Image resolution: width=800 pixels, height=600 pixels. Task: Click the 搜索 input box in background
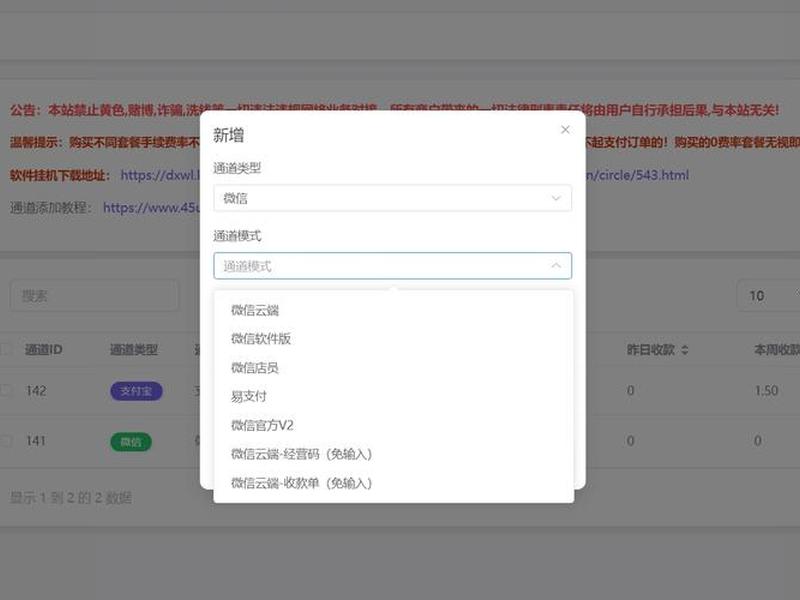click(94, 295)
